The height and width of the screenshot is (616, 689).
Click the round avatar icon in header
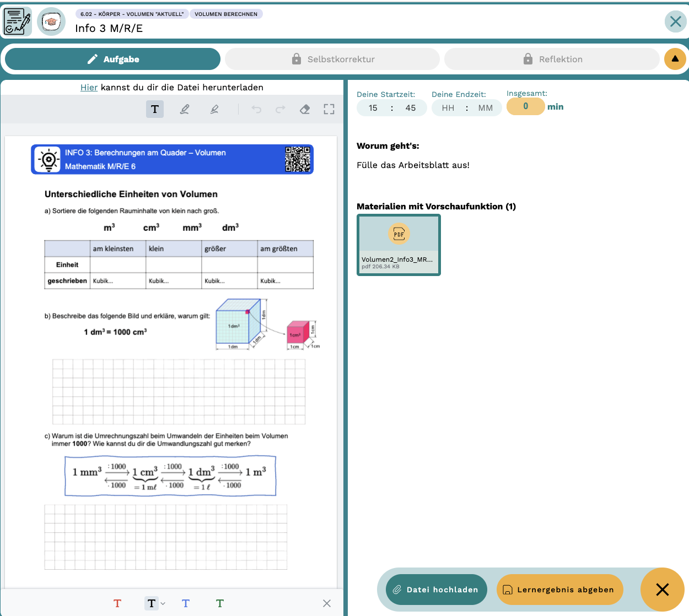tap(51, 21)
